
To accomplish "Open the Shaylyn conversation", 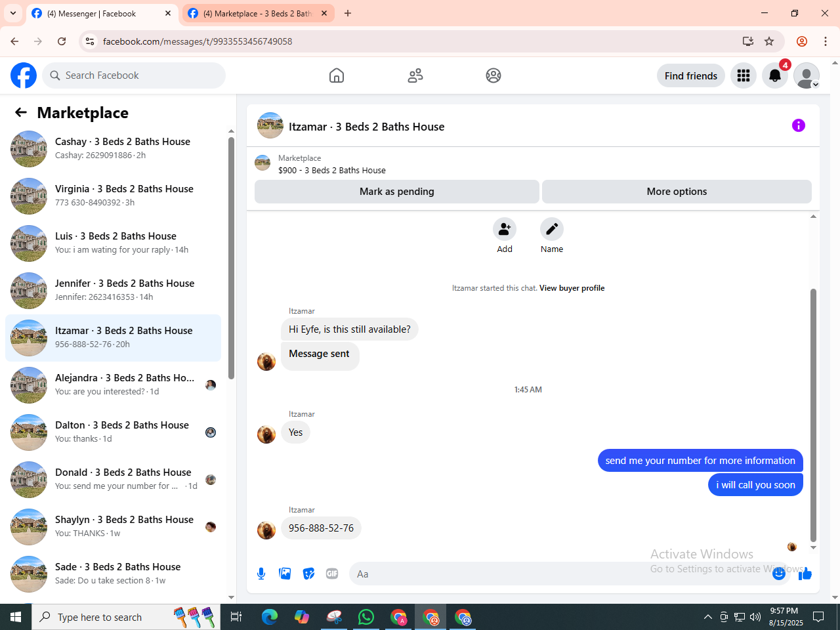I will coord(113,527).
